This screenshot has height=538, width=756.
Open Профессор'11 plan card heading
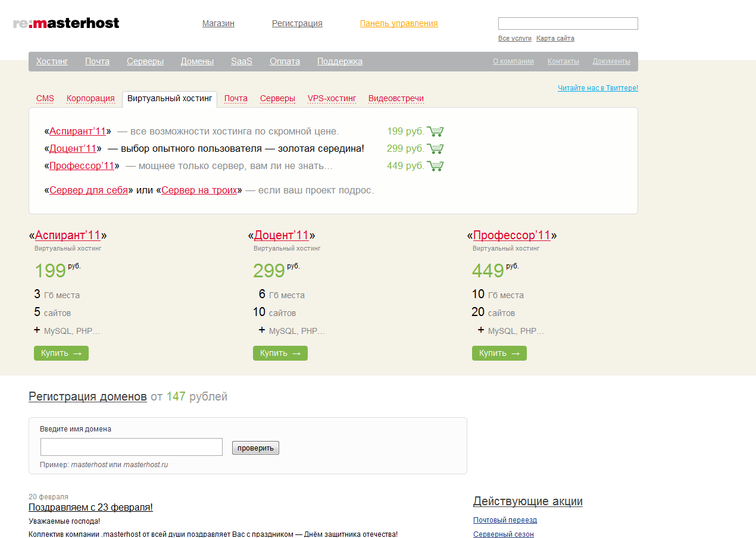512,235
